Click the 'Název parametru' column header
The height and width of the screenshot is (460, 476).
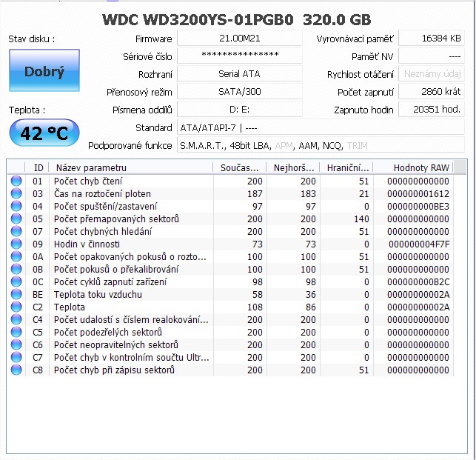click(131, 167)
